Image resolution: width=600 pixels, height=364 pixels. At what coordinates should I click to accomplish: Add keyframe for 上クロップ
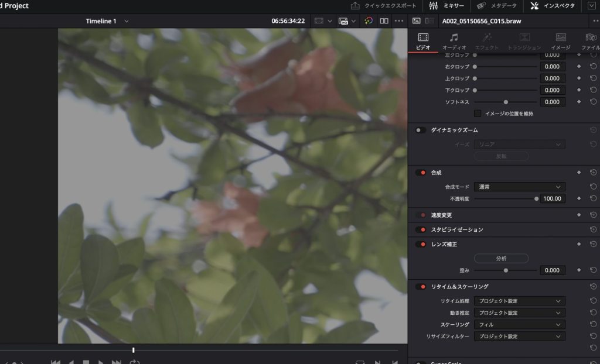[x=578, y=78]
